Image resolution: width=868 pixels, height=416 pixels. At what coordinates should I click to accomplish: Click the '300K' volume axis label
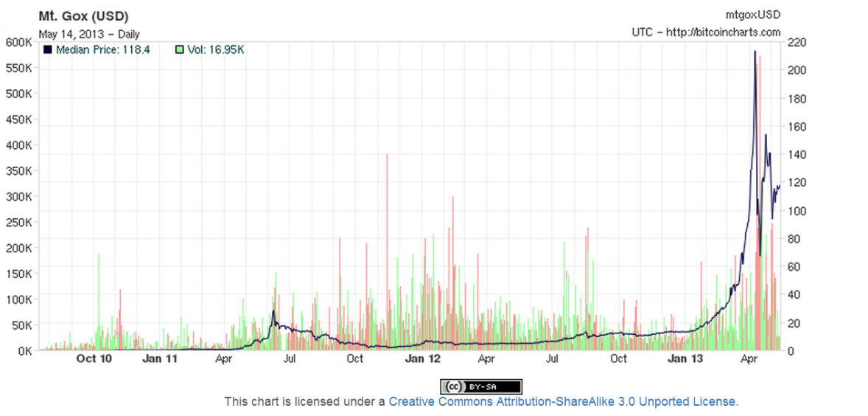click(18, 196)
